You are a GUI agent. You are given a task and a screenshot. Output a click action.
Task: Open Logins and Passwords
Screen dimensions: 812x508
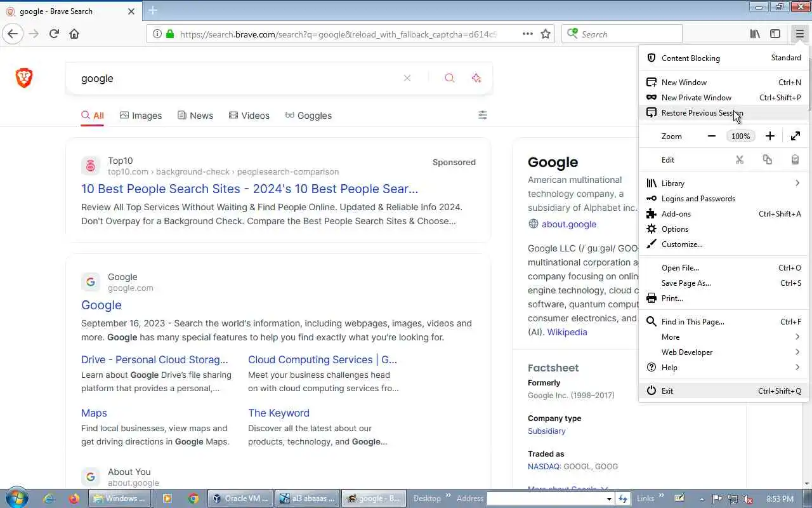click(x=724, y=198)
